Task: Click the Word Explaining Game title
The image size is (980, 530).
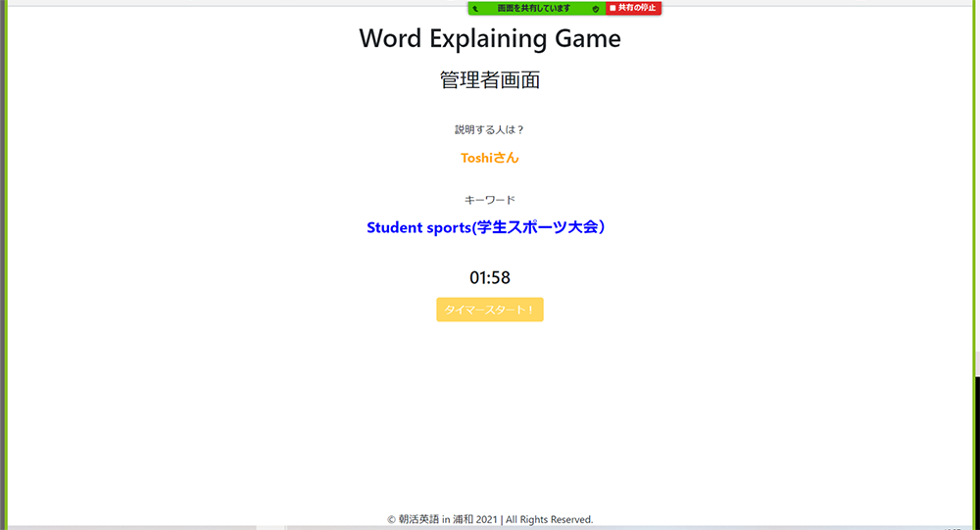Action: pos(490,38)
